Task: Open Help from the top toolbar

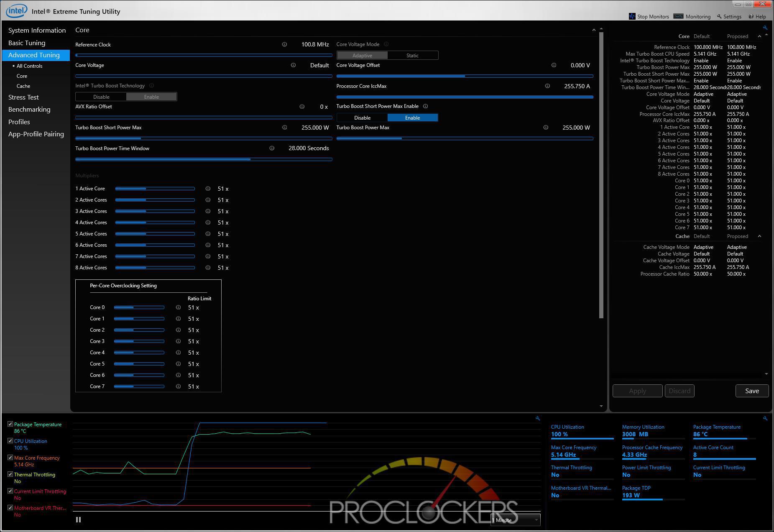Action: coord(757,16)
